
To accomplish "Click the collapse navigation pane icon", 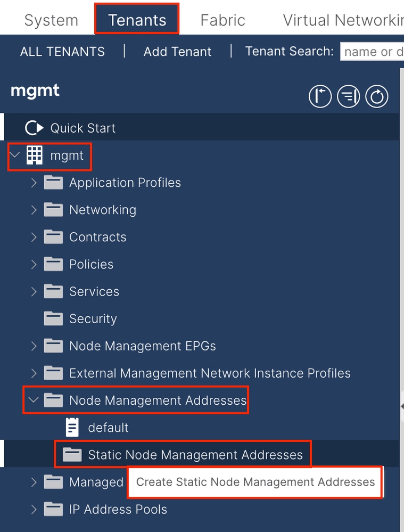I will click(x=320, y=97).
